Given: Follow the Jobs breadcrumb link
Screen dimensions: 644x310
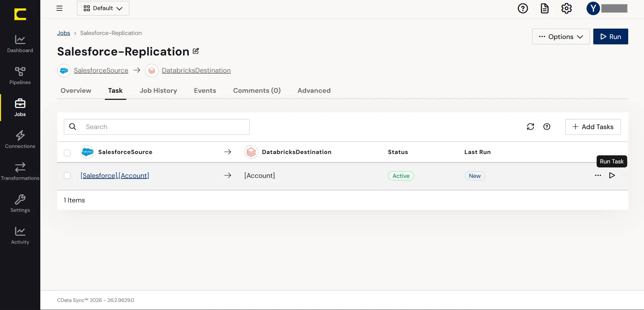Looking at the screenshot, I should (63, 33).
